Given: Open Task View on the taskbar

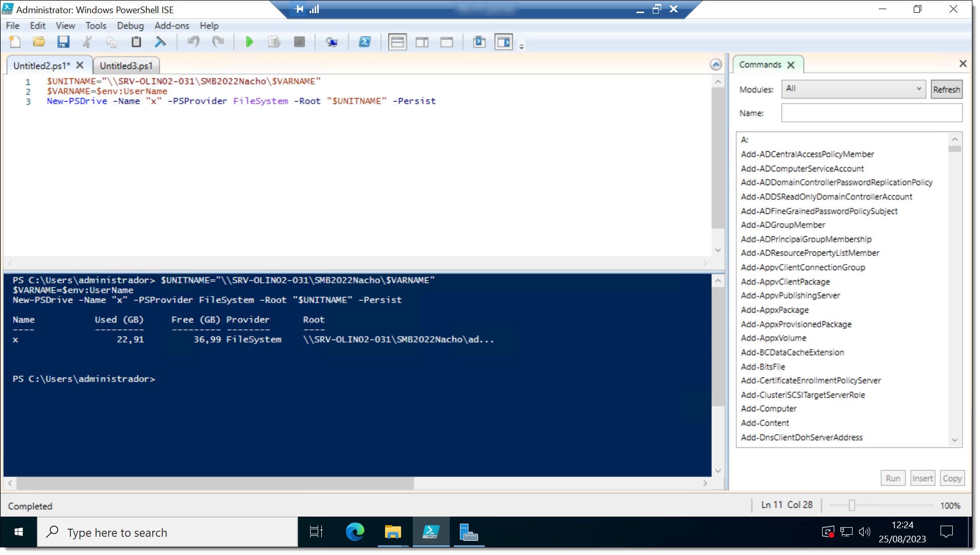Looking at the screenshot, I should point(316,532).
